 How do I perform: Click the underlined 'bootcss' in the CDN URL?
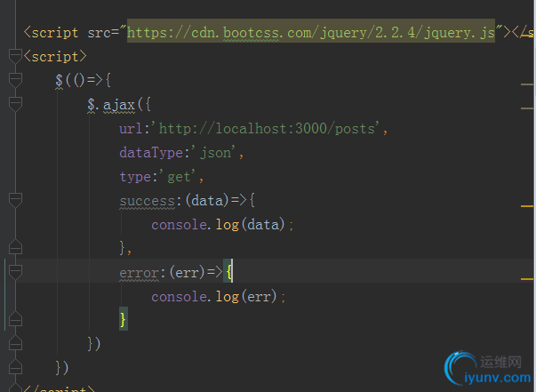[x=251, y=33]
